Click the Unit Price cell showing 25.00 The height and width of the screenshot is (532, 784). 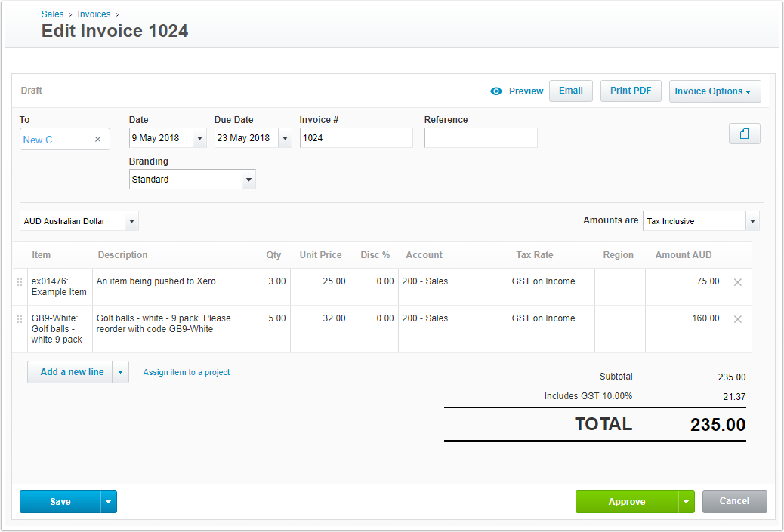pyautogui.click(x=320, y=287)
